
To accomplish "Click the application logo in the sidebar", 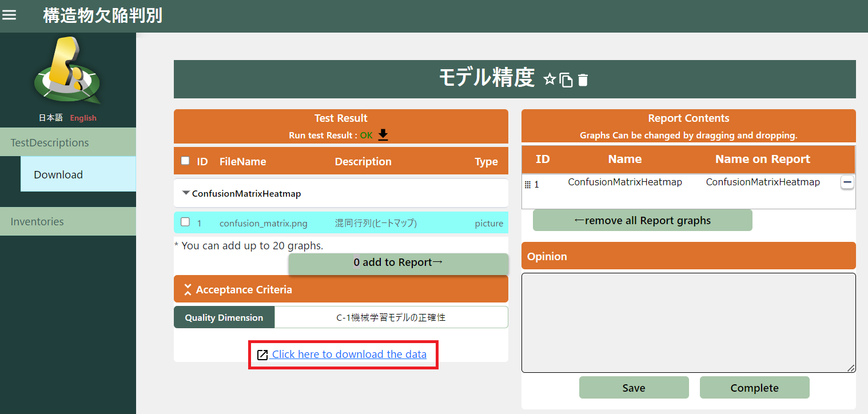I will click(67, 71).
